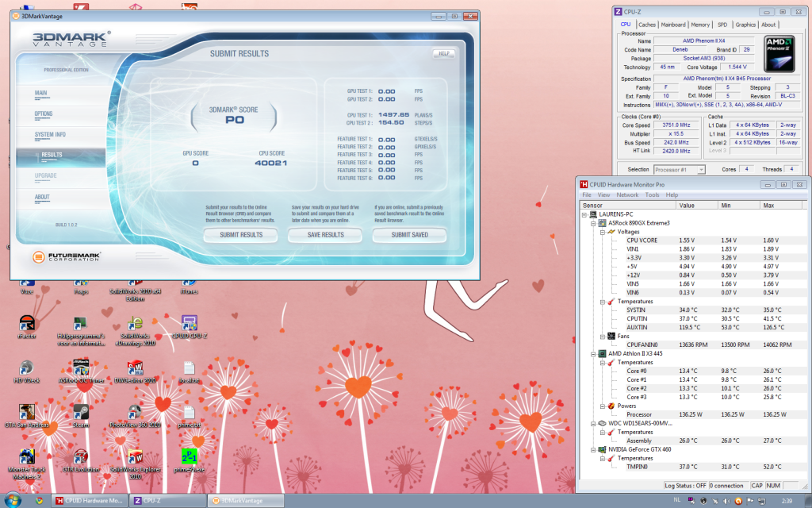The height and width of the screenshot is (508, 812).
Task: Open the View menu in Hardware Monitor
Action: (603, 195)
